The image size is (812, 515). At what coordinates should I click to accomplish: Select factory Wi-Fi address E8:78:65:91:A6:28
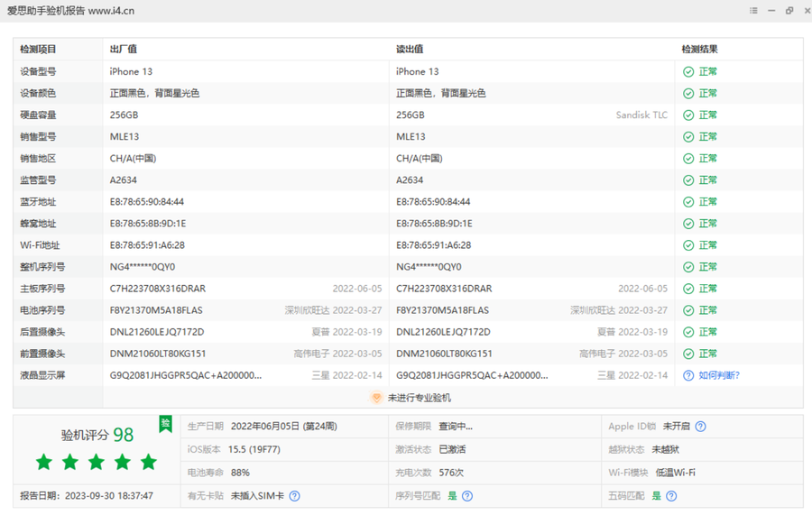click(x=147, y=245)
